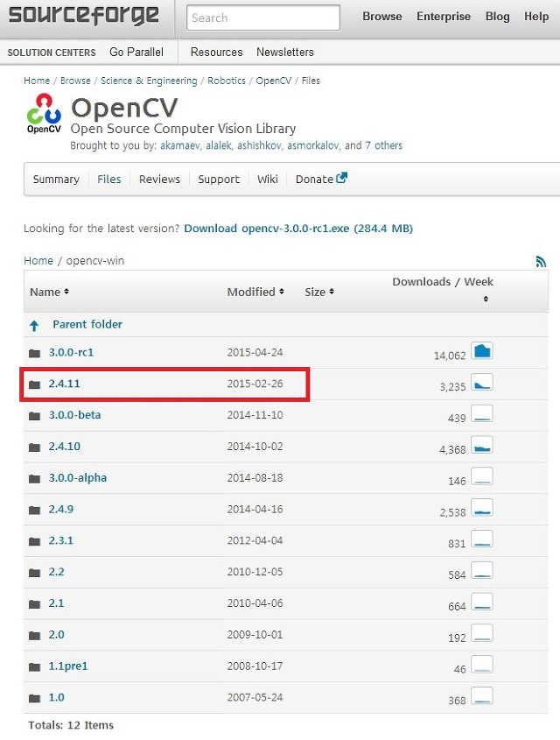Open Help in the top navigation

tap(536, 17)
